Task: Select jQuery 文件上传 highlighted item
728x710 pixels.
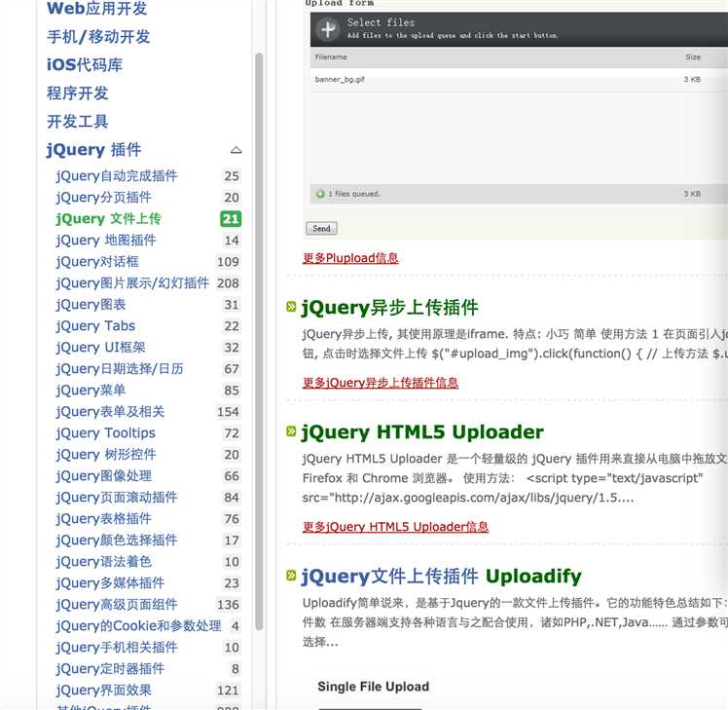Action: [x=108, y=219]
